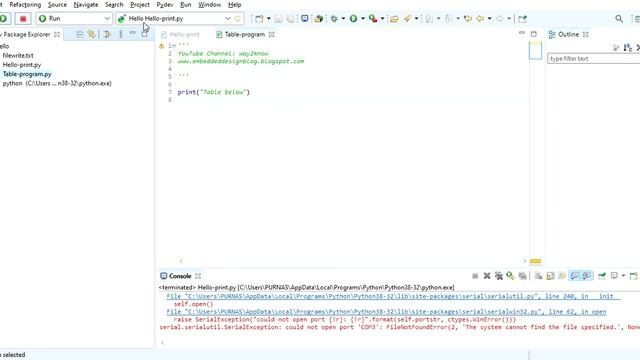The image size is (640, 360).
Task: Click the Pin Console icon
Action: [x=602, y=276]
